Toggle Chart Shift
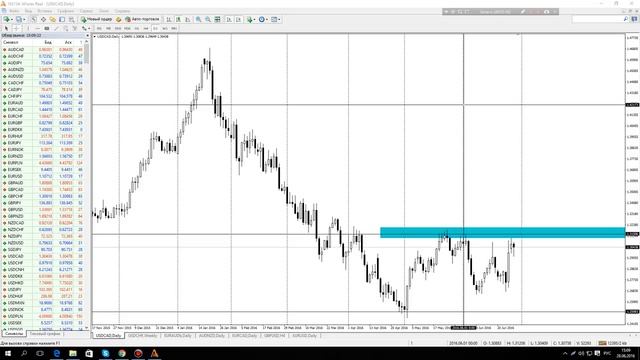 point(239,19)
